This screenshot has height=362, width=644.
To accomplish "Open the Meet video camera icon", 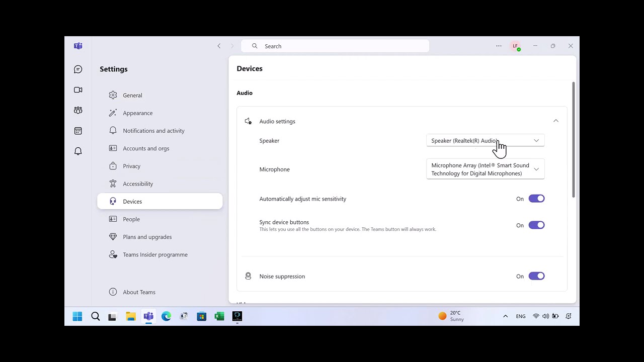I will click(78, 90).
